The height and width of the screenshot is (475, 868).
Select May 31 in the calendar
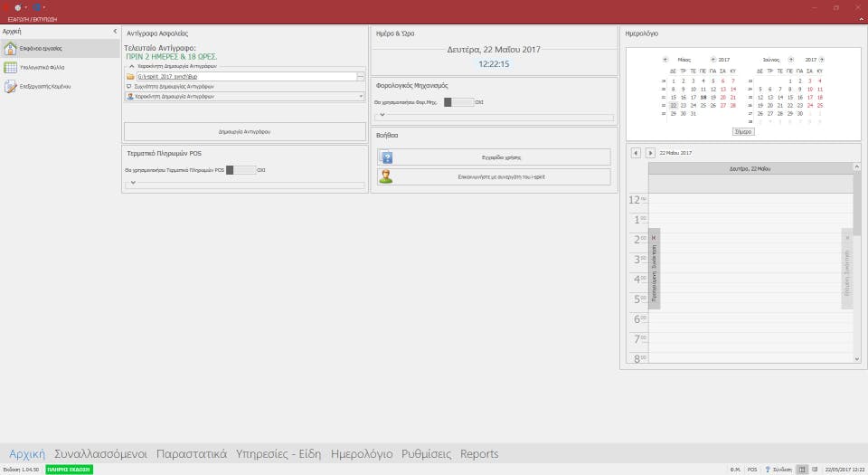tap(693, 113)
